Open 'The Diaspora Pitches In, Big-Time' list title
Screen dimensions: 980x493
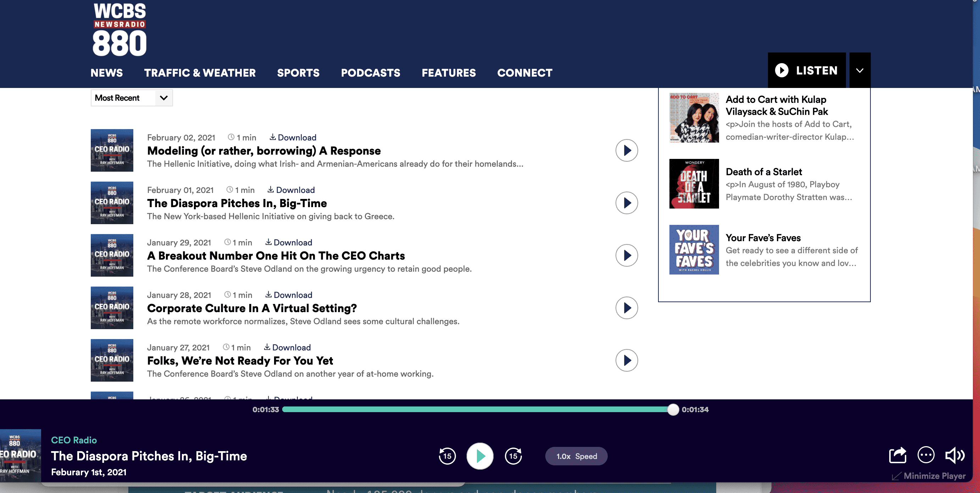click(x=236, y=203)
